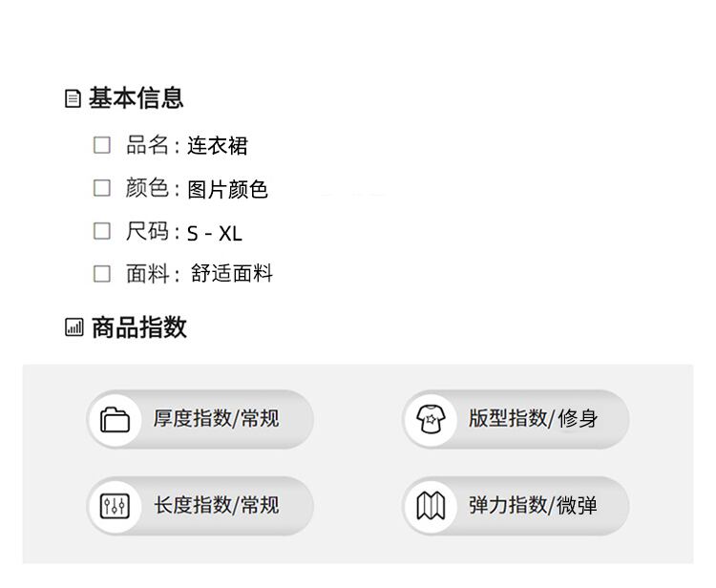Click the document icon beside 基本信息

(73, 98)
